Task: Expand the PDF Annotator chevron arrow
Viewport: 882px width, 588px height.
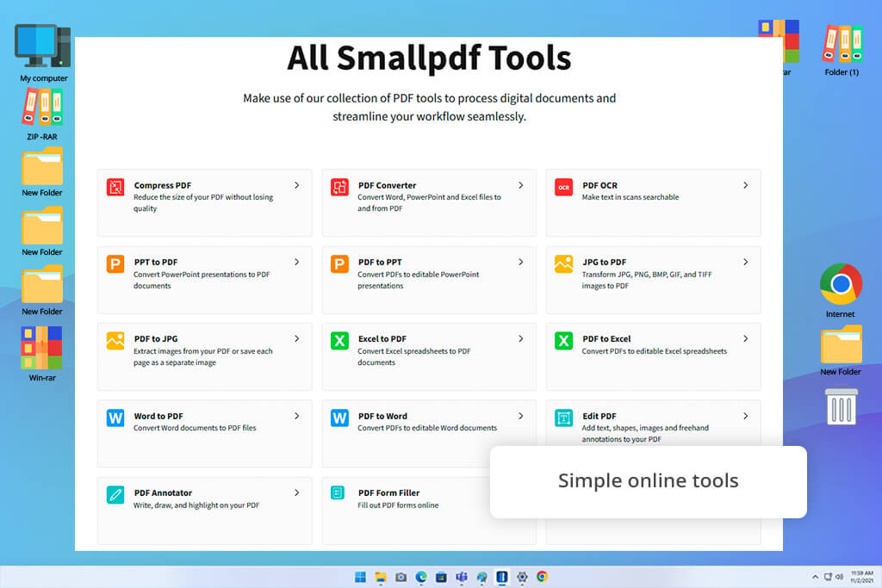Action: 297,492
